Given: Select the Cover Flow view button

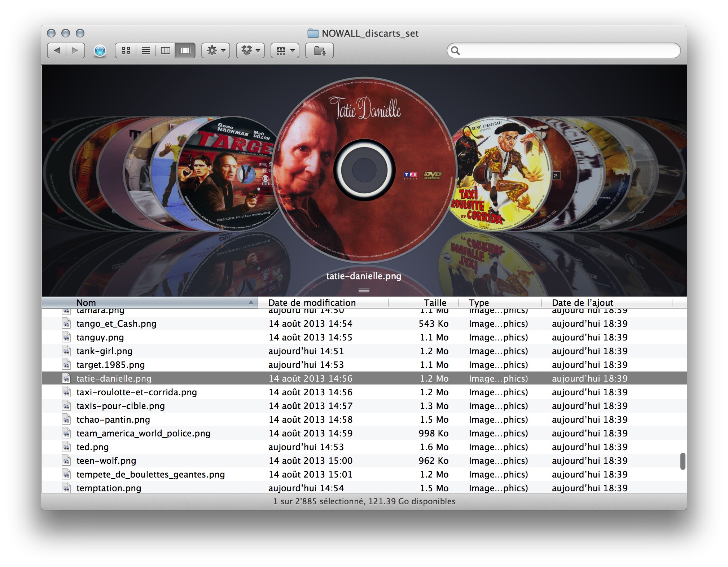Looking at the screenshot, I should click(x=185, y=50).
